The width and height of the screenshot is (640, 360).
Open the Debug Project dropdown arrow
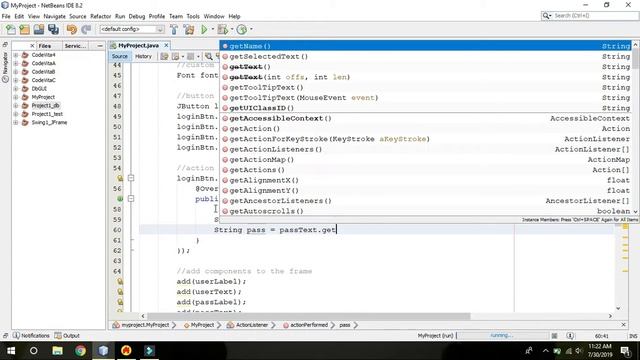tap(231, 29)
